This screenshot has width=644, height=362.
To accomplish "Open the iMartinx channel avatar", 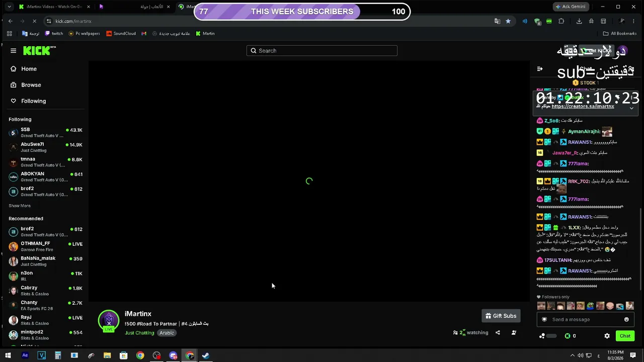I will (x=109, y=320).
